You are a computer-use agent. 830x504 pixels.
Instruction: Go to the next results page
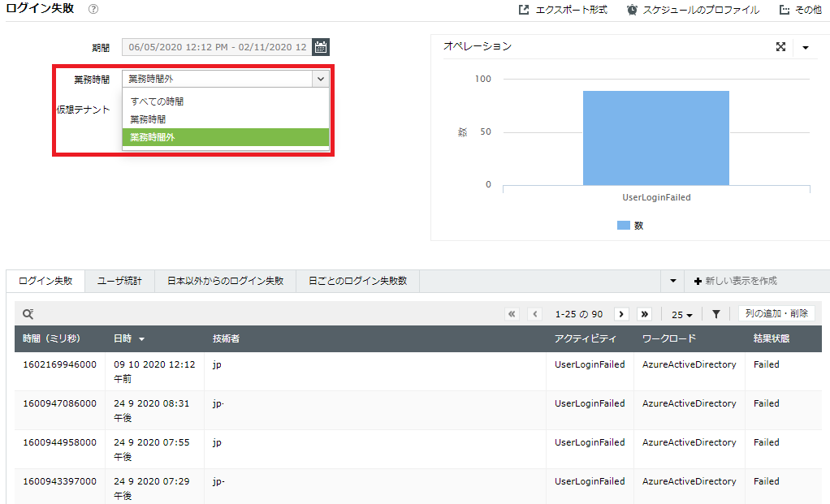[621, 314]
